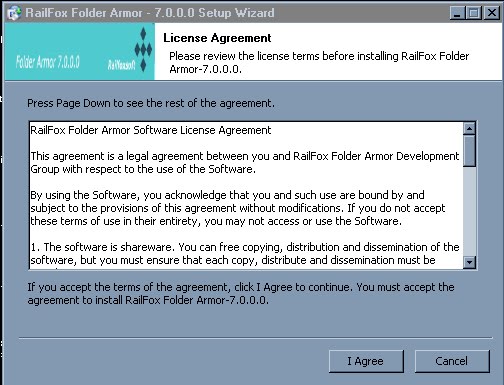The image size is (504, 385).
Task: Click the license scrollbar down arrow
Action: 469,262
